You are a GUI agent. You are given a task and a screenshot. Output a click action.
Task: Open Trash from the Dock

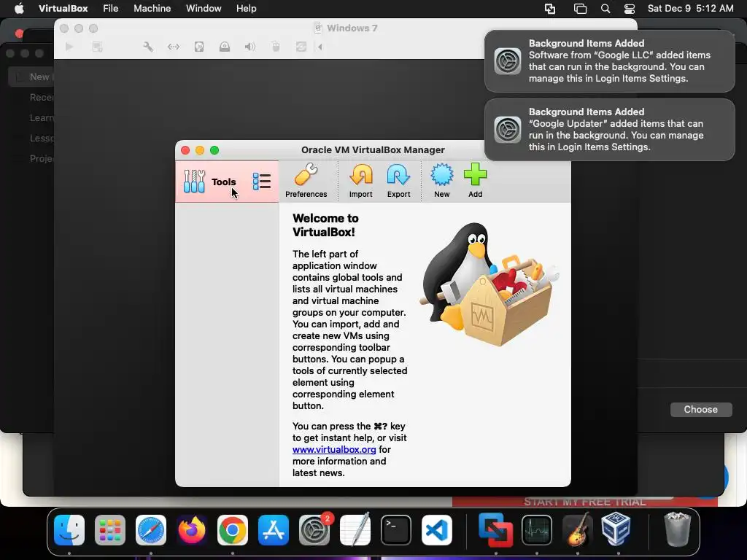[x=677, y=529]
